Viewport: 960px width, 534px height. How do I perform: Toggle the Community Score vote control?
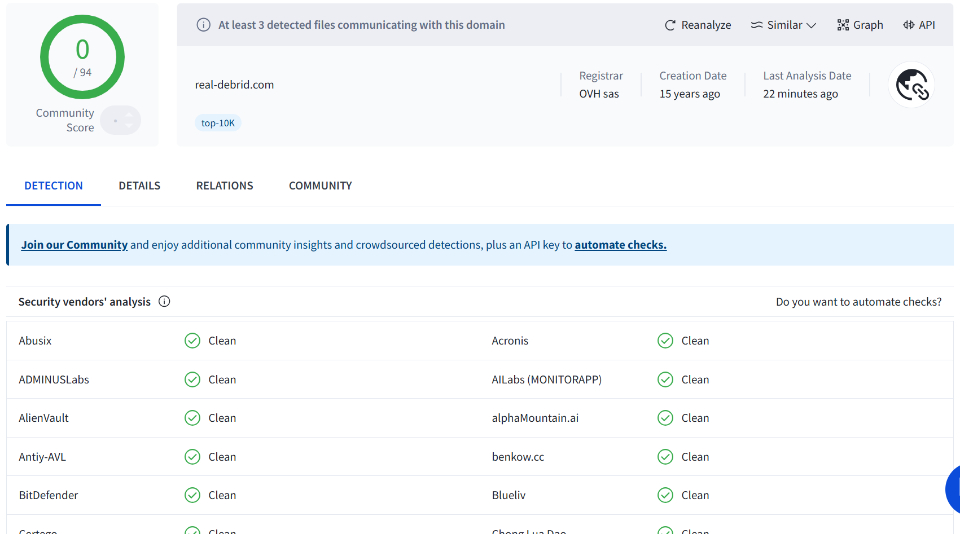121,120
